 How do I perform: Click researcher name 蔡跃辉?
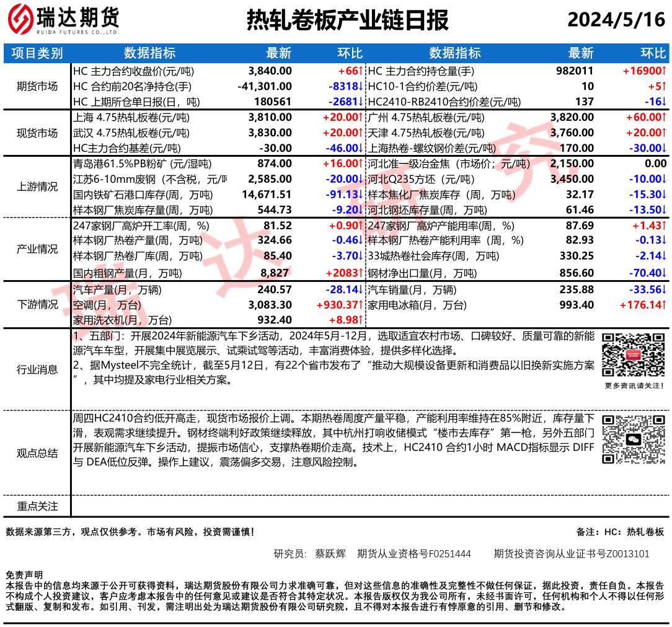coord(330,553)
